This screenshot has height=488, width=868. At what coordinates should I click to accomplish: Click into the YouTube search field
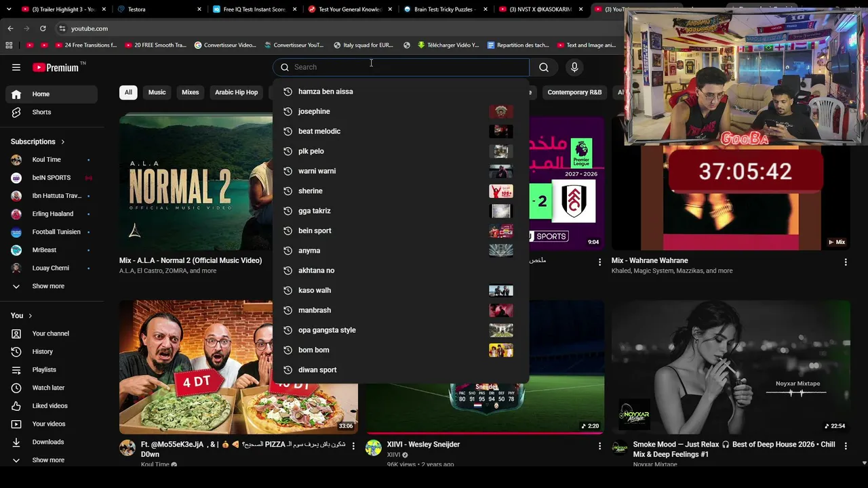point(401,67)
